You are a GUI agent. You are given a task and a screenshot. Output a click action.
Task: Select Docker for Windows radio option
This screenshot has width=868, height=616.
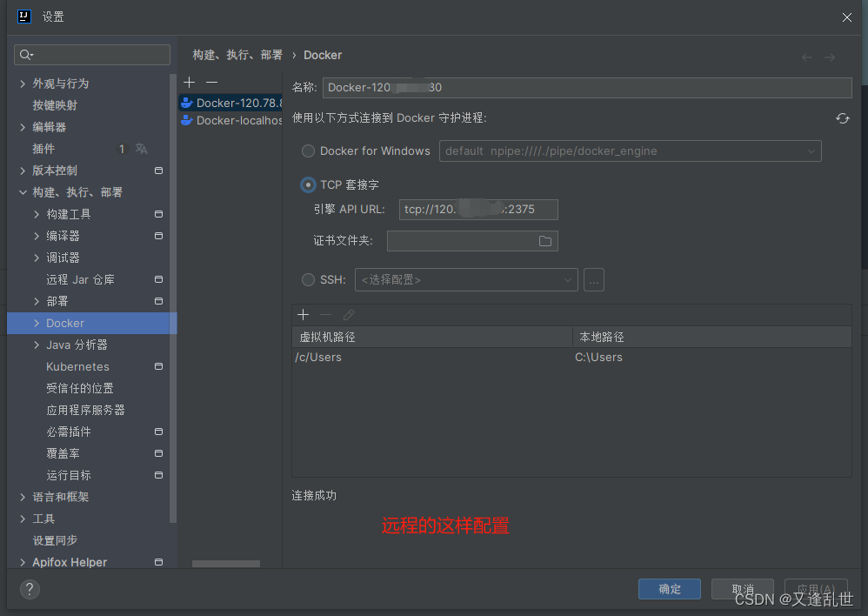pyautogui.click(x=308, y=151)
